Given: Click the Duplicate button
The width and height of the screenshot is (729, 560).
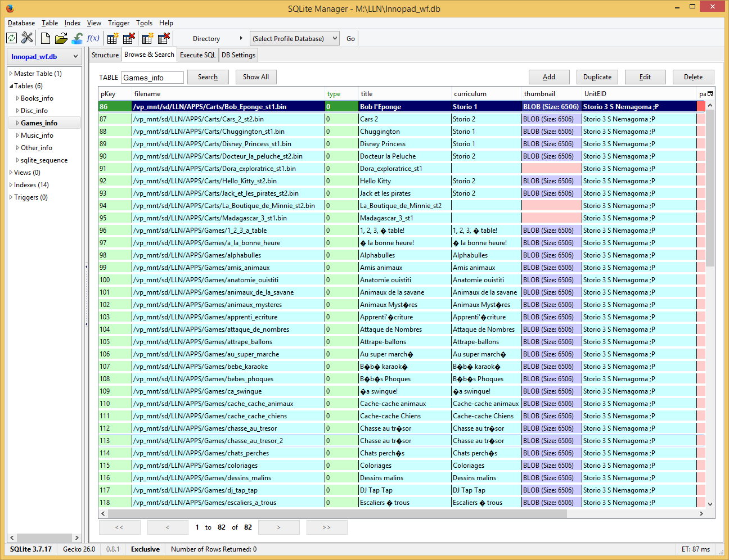Looking at the screenshot, I should (x=597, y=77).
